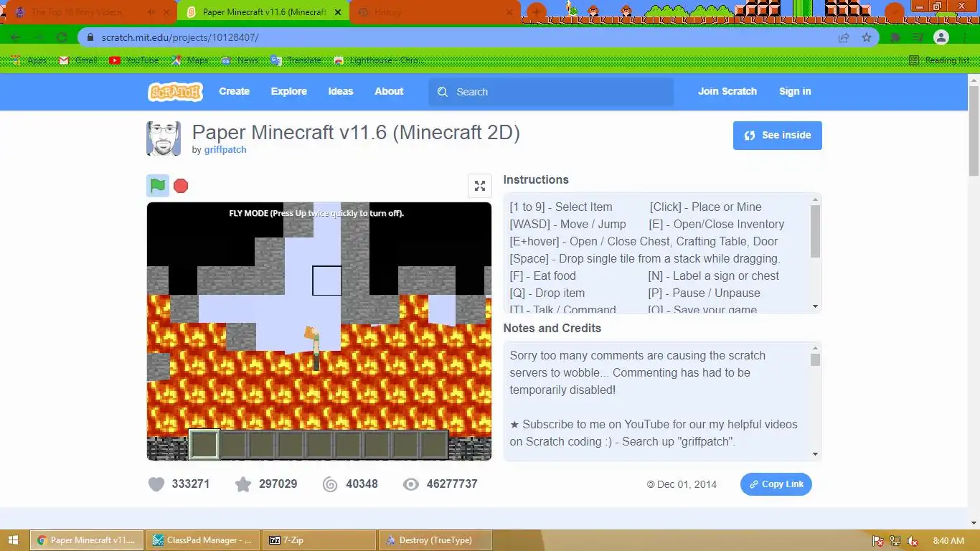Open Destroy (TrueType) taskbar item
This screenshot has height=551, width=980.
435,540
